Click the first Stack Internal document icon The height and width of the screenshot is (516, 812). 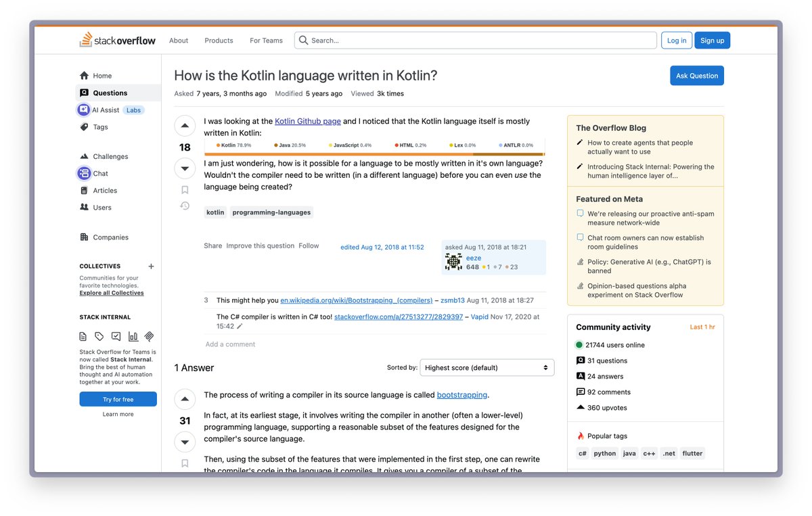click(83, 336)
